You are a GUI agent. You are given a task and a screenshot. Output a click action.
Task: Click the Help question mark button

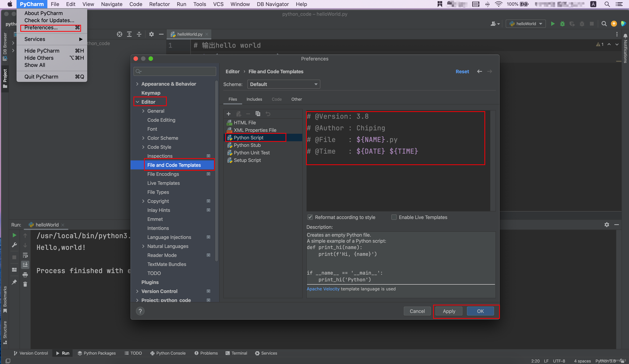pos(140,311)
